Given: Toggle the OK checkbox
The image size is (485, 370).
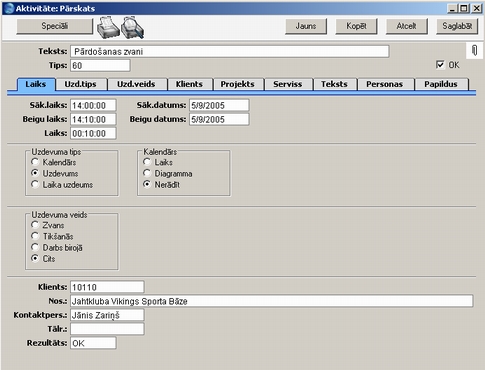Looking at the screenshot, I should [x=440, y=65].
